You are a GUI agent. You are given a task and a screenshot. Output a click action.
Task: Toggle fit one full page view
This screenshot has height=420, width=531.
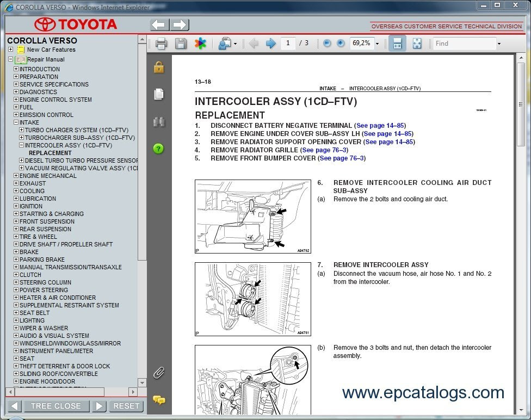417,44
